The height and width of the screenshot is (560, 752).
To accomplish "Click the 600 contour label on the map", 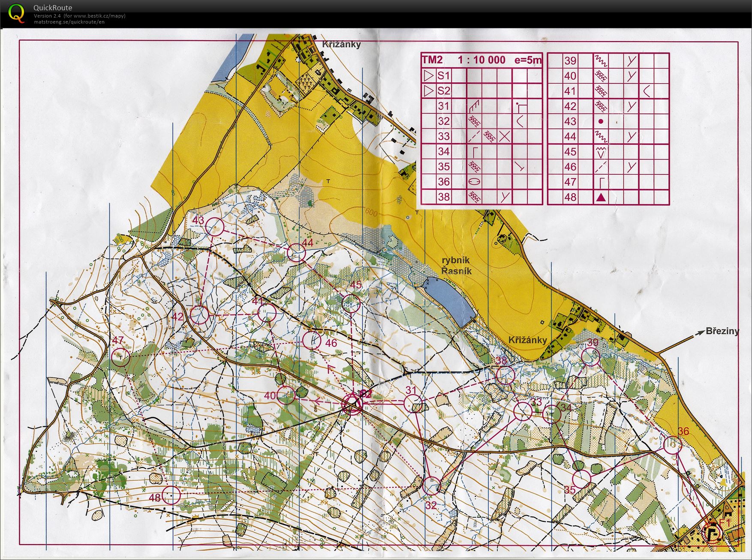I will point(372,212).
